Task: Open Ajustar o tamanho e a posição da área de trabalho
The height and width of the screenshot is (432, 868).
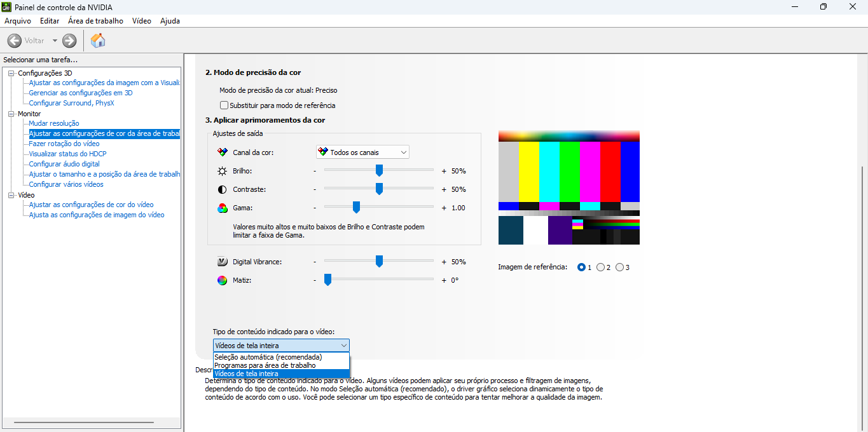Action: click(x=104, y=174)
